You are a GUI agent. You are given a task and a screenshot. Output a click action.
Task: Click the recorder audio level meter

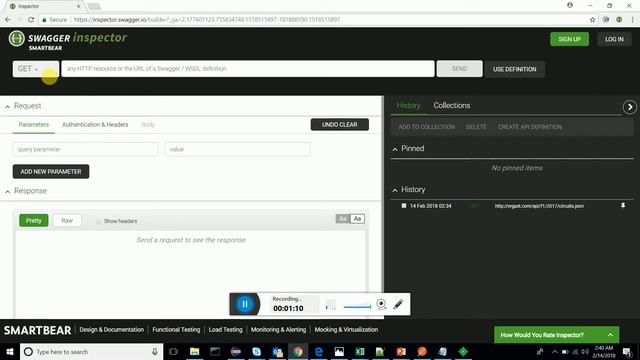(331, 305)
